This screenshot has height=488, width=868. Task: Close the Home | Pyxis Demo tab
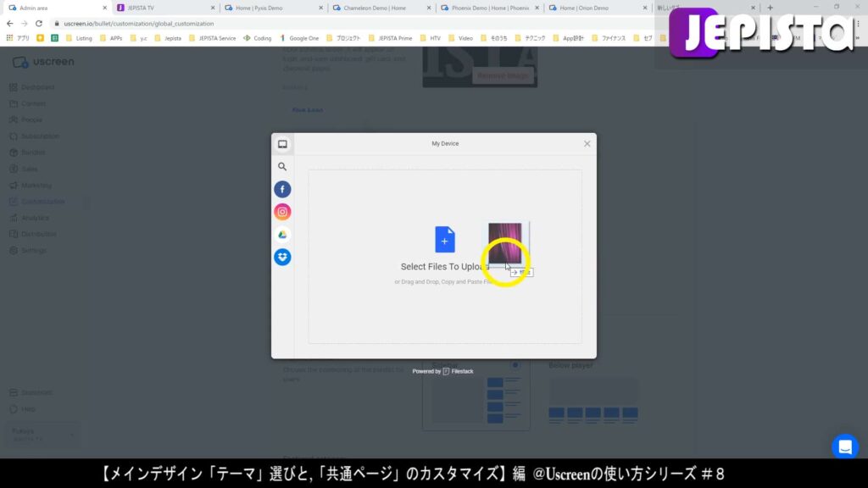[320, 8]
